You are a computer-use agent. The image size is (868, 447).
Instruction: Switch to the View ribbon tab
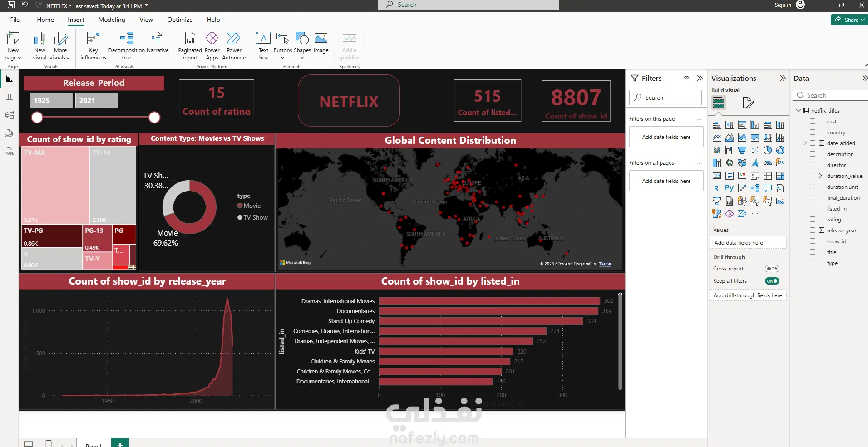tap(146, 20)
